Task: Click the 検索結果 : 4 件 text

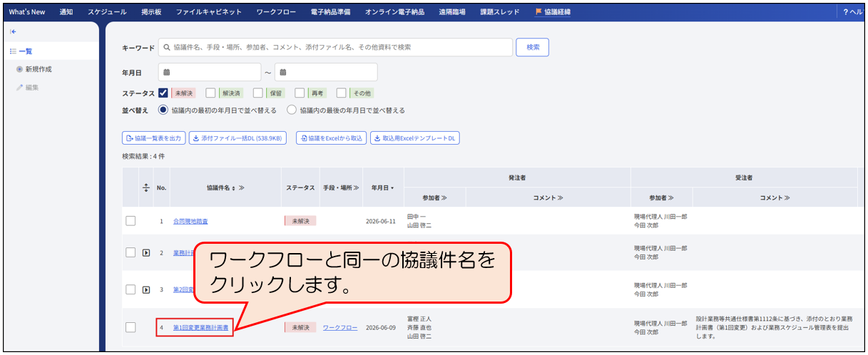Action: pos(143,155)
